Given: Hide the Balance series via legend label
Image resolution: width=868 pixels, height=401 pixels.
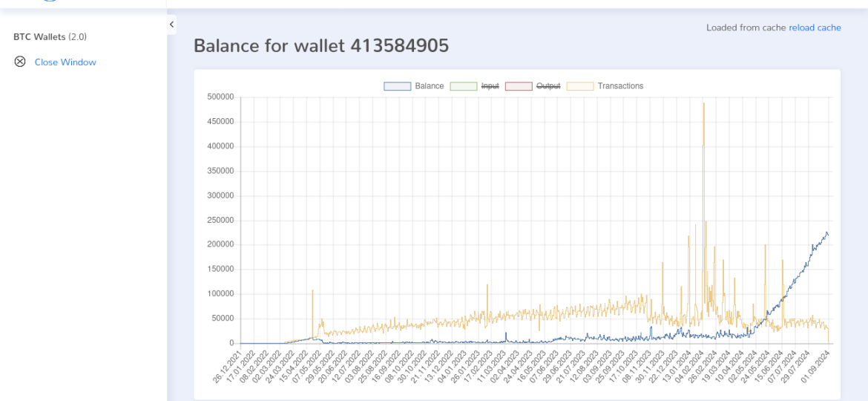Looking at the screenshot, I should 429,86.
